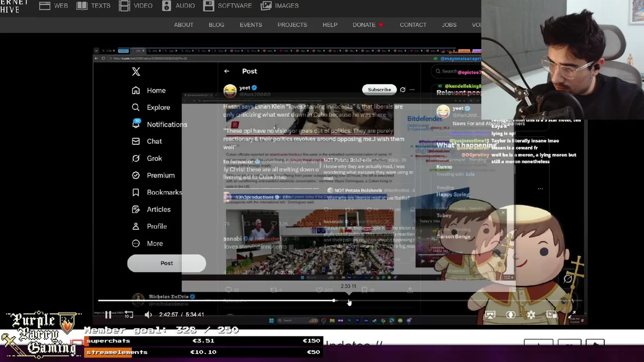644x362 pixels.
Task: Bookmark the post with bookmark icon
Action: tap(364, 290)
